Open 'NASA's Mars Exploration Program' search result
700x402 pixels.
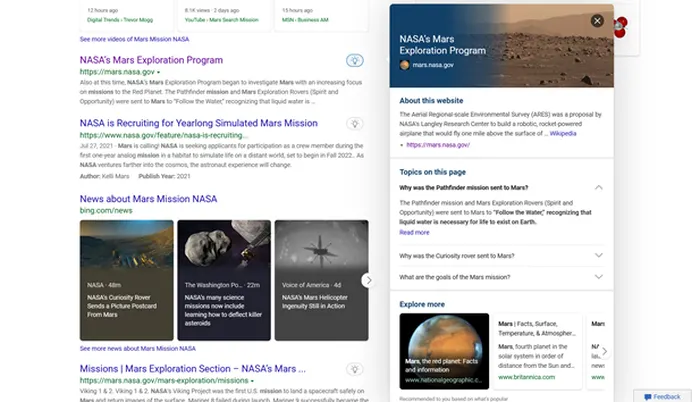coord(151,60)
